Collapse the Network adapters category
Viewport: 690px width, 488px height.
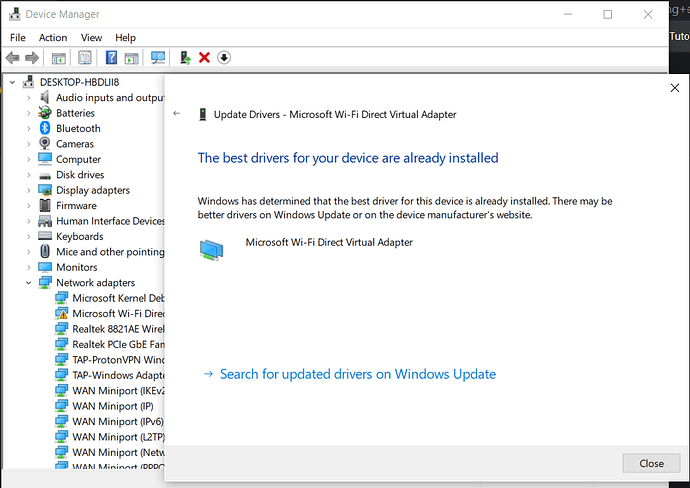coord(29,283)
